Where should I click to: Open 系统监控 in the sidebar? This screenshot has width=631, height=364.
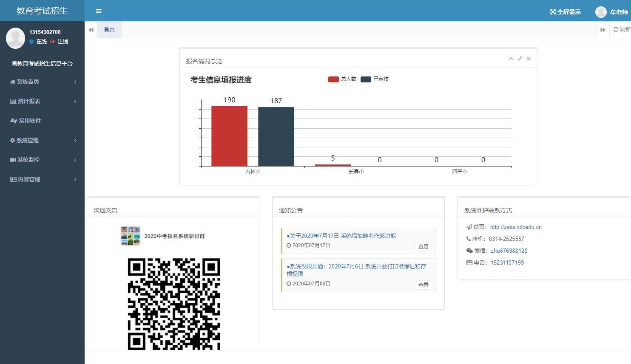coord(42,160)
